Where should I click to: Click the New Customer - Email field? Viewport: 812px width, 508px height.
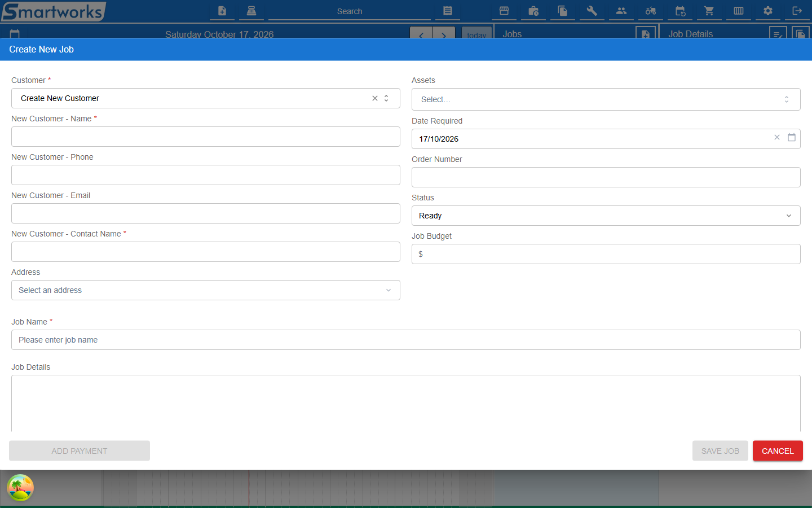pos(206,213)
